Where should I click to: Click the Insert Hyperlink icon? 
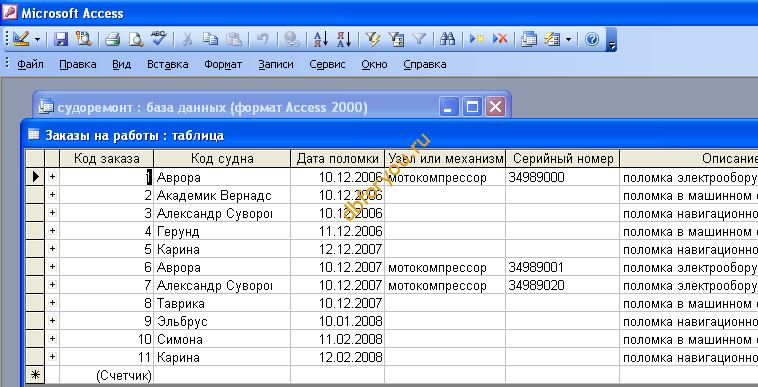[292, 39]
